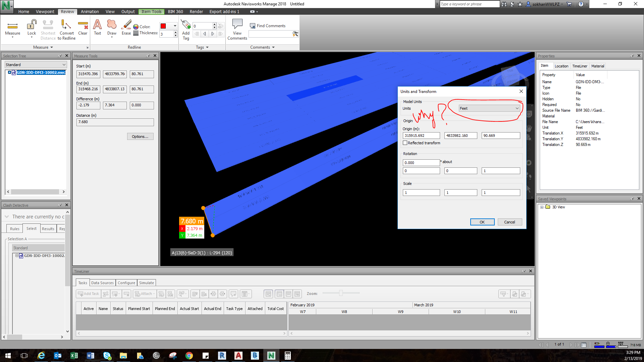644x362 pixels.
Task: Expand the 3D View saved viewpoints folder
Action: pos(542,207)
